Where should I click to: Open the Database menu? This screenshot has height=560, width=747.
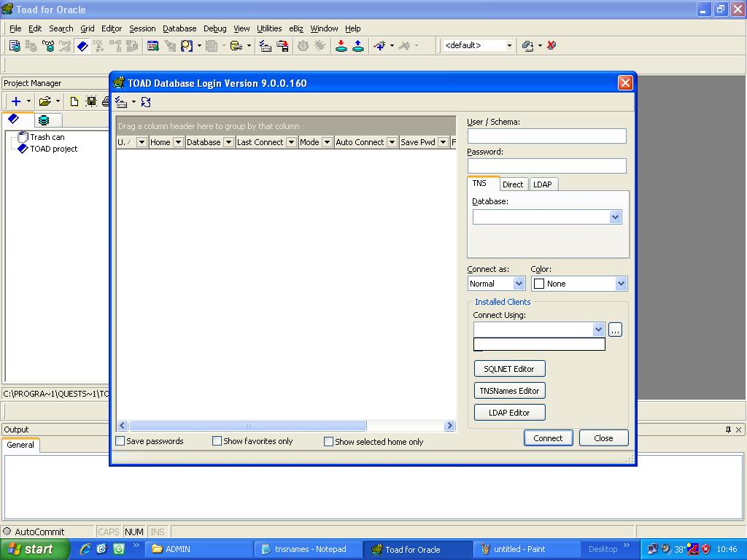tap(179, 28)
